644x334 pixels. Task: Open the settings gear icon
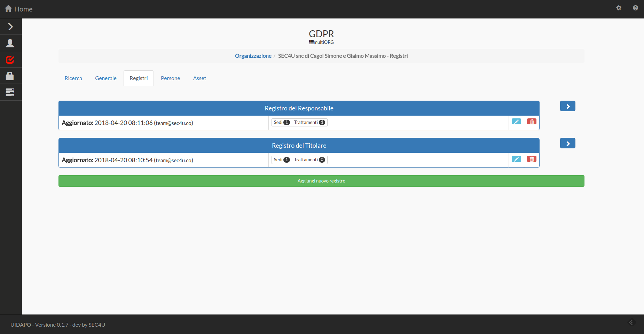[619, 8]
